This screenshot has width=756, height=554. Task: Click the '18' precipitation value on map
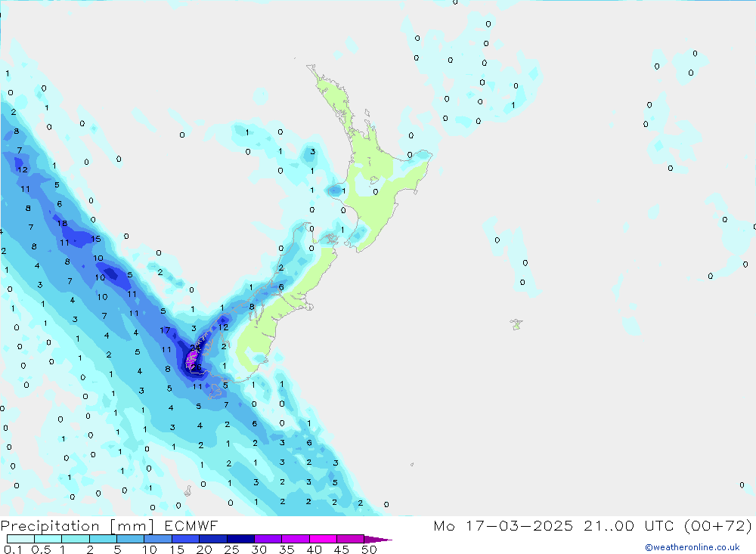click(x=62, y=223)
